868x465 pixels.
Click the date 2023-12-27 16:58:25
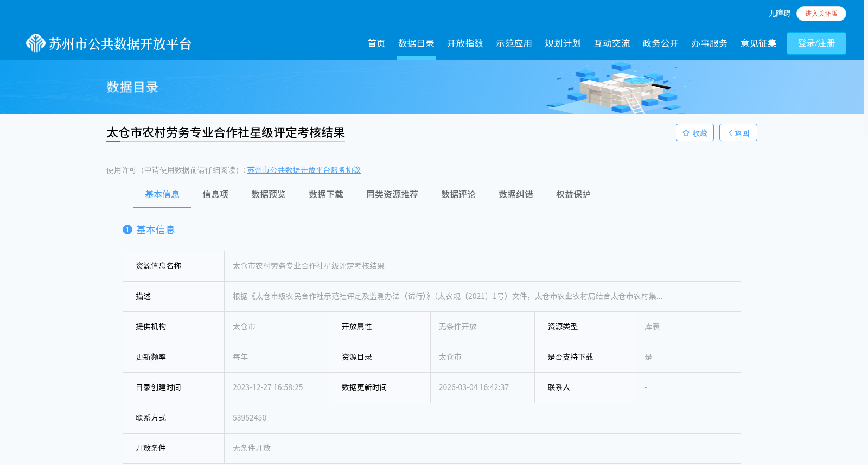[x=268, y=387]
